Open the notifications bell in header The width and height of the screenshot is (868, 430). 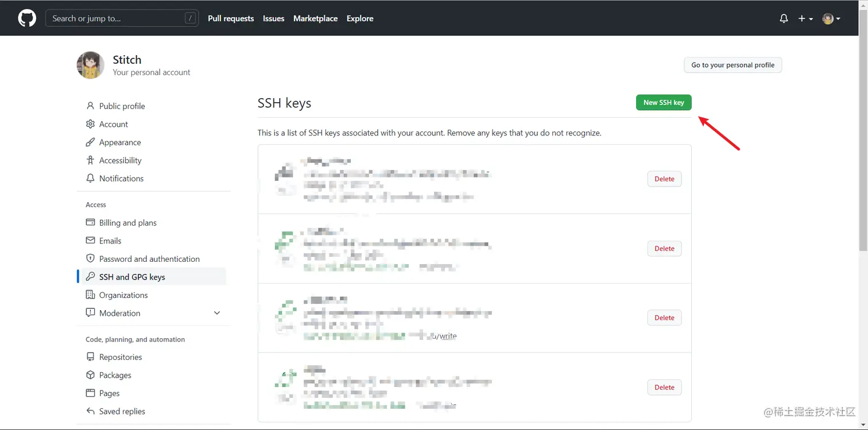(784, 18)
